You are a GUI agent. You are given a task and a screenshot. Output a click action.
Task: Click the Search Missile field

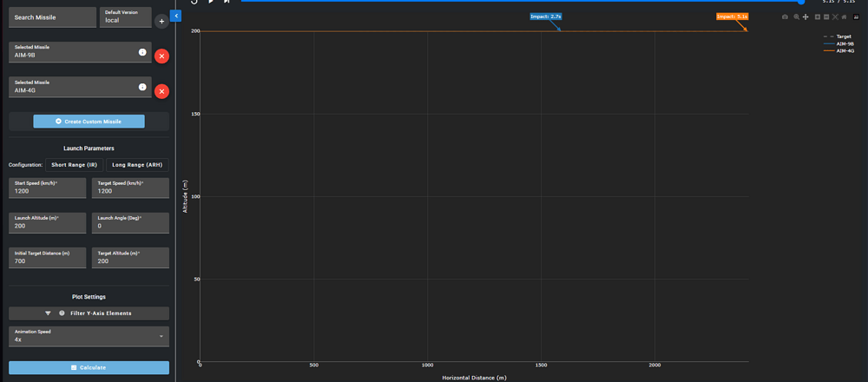[53, 17]
